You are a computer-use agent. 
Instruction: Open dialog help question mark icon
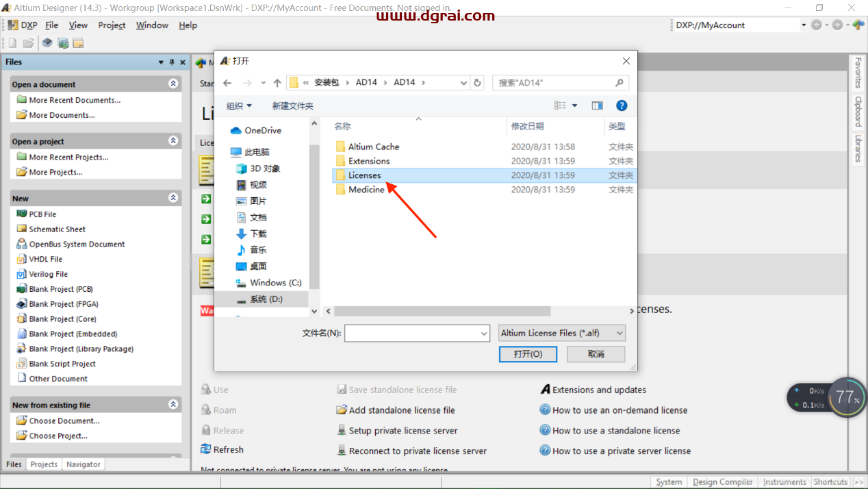(x=622, y=105)
